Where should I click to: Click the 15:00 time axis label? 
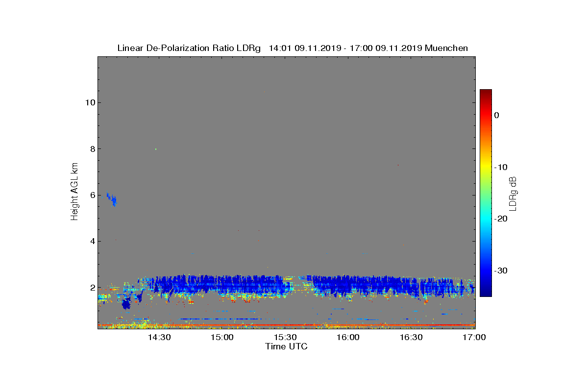[x=222, y=337]
